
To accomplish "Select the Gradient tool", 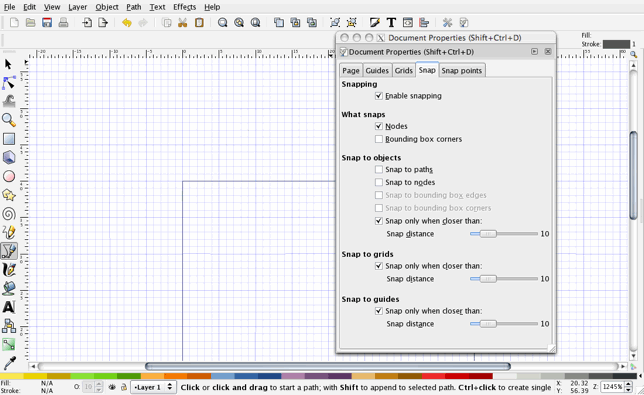I will point(9,344).
